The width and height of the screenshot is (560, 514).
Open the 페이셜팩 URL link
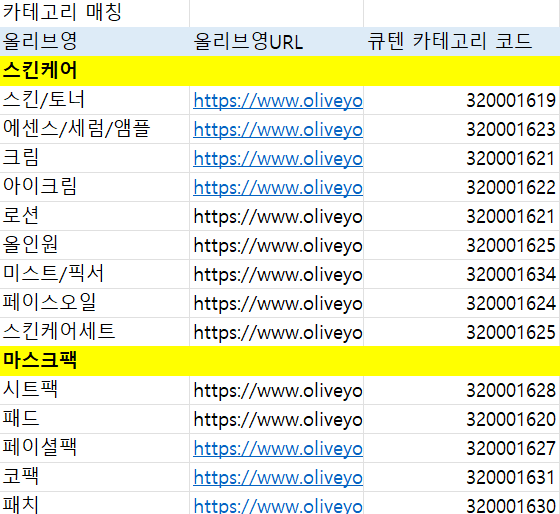[x=278, y=448]
